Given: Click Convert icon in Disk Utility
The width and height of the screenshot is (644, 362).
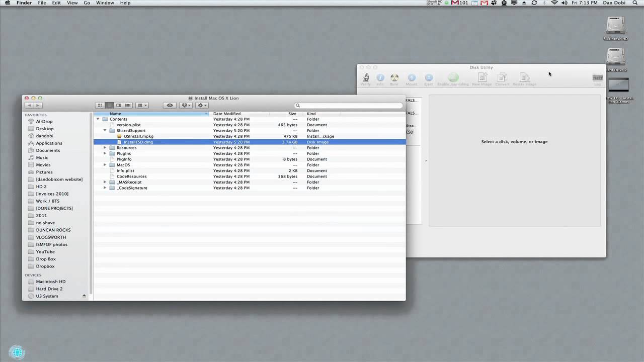Looking at the screenshot, I should (502, 77).
